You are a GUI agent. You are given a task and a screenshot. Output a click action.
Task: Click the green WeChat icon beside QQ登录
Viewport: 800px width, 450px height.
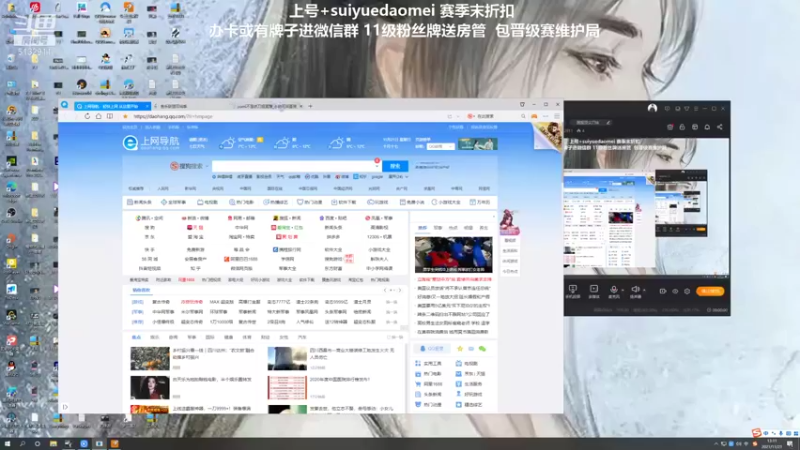(x=482, y=349)
